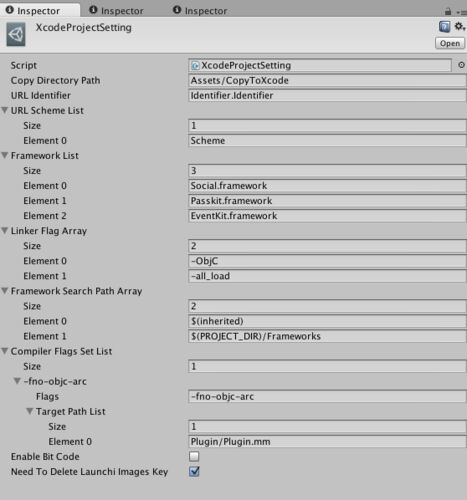Screen dimensions: 467x500
Task: Click the Flags label under -fno-objc-arc
Action: pyautogui.click(x=47, y=396)
